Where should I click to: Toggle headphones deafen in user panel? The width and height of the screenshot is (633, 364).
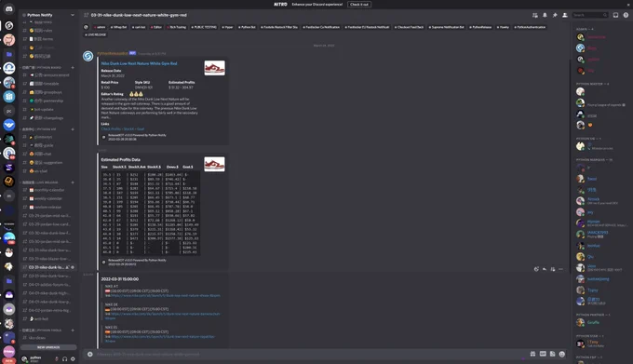tap(64, 358)
